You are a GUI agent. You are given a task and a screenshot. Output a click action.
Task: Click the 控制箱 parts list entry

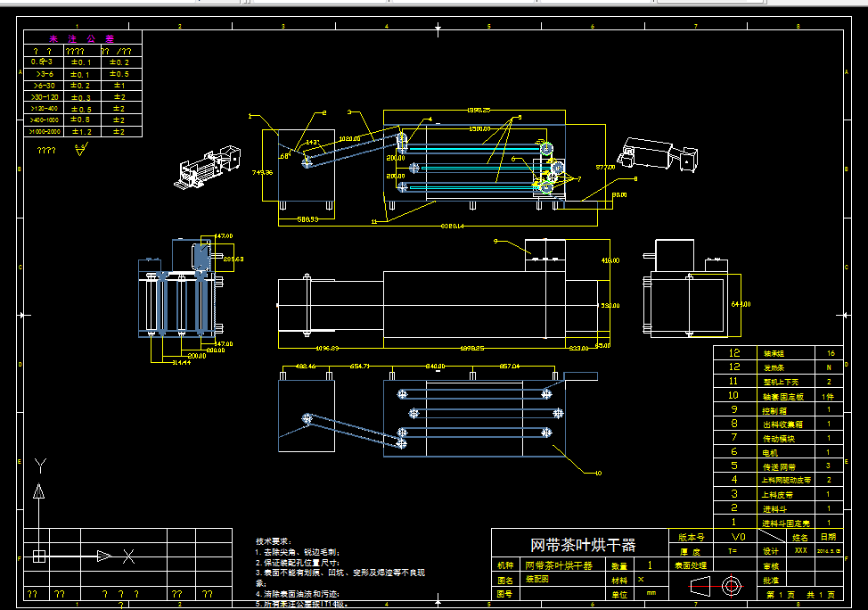click(774, 411)
